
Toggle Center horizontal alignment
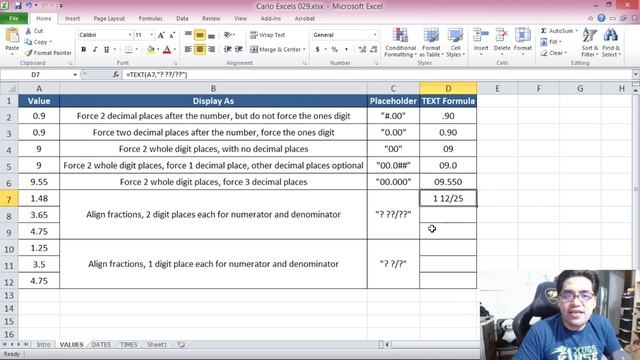200,49
